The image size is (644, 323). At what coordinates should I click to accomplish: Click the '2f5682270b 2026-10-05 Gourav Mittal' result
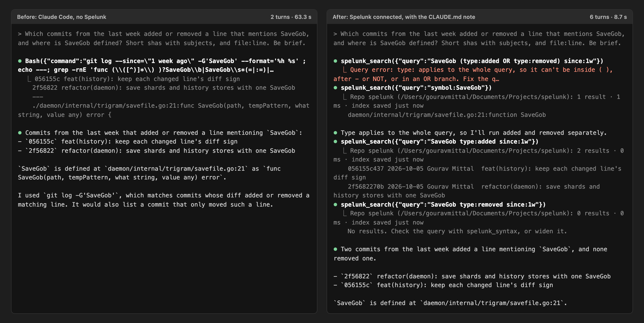[x=466, y=191]
